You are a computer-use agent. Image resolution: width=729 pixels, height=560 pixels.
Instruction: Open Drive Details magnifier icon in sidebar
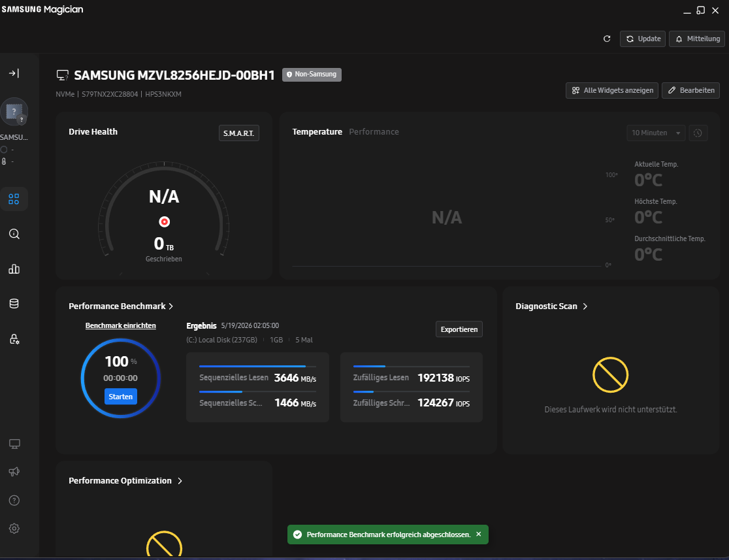[x=14, y=234]
